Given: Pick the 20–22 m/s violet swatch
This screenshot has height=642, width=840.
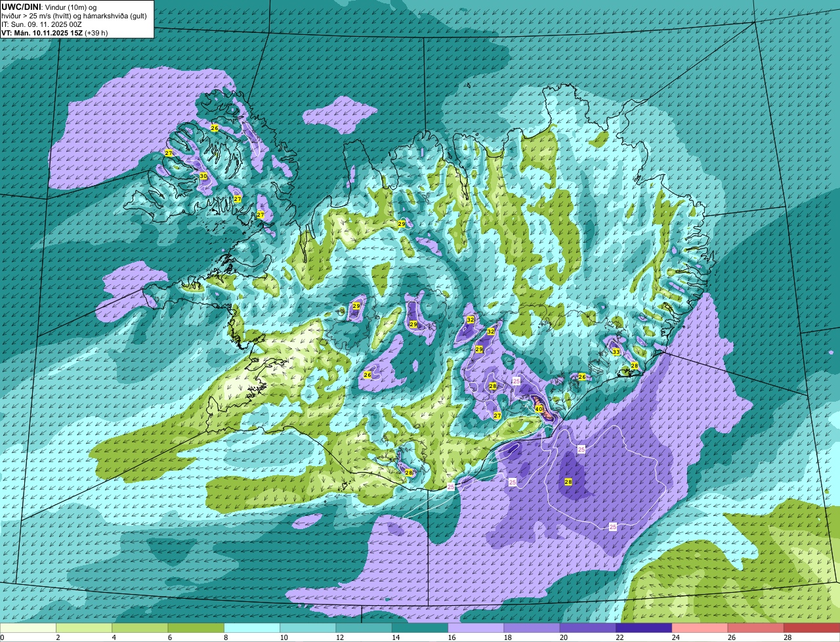Looking at the screenshot, I should tap(588, 628).
